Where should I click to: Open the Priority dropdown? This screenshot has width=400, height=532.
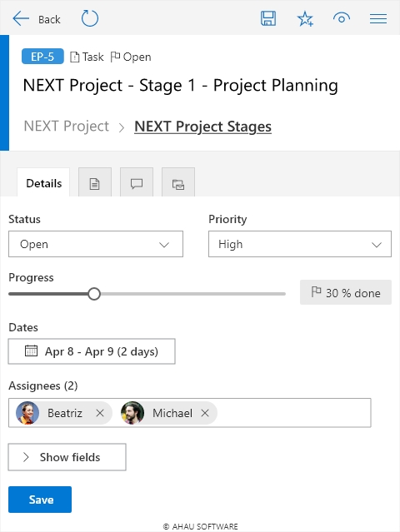coord(300,244)
